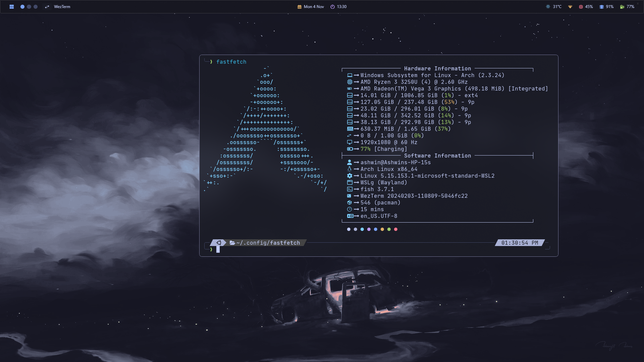Click the CPU icon beside AMD Ryzen 3

click(x=350, y=82)
